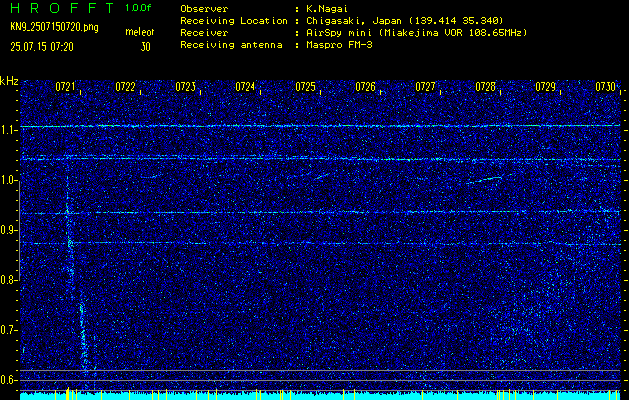Click the 0.8 kHz axis label

pyautogui.click(x=8, y=280)
